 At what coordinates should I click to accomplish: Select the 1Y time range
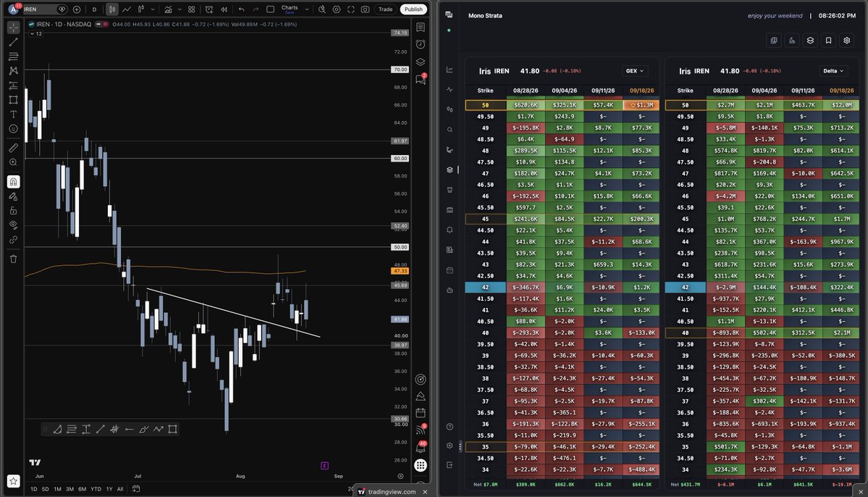pos(109,489)
